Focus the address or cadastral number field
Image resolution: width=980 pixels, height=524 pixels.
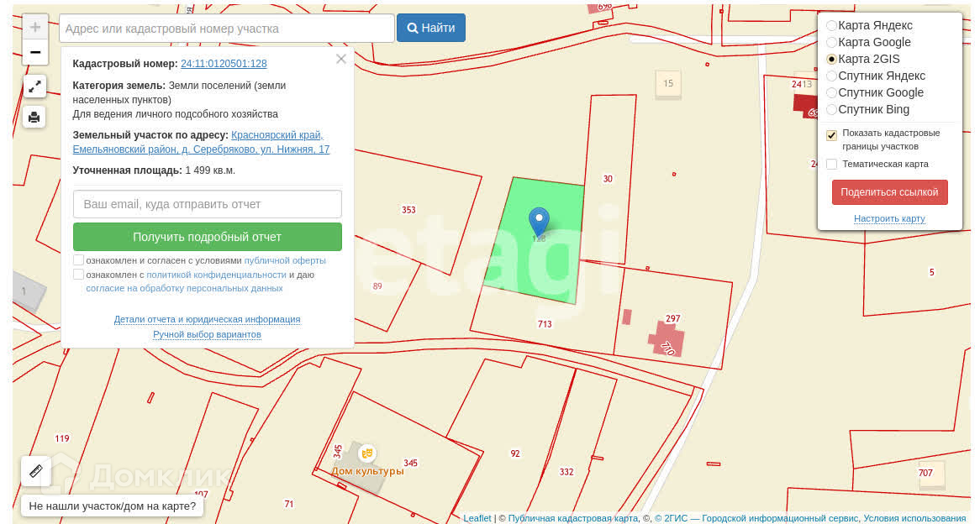[x=227, y=29]
